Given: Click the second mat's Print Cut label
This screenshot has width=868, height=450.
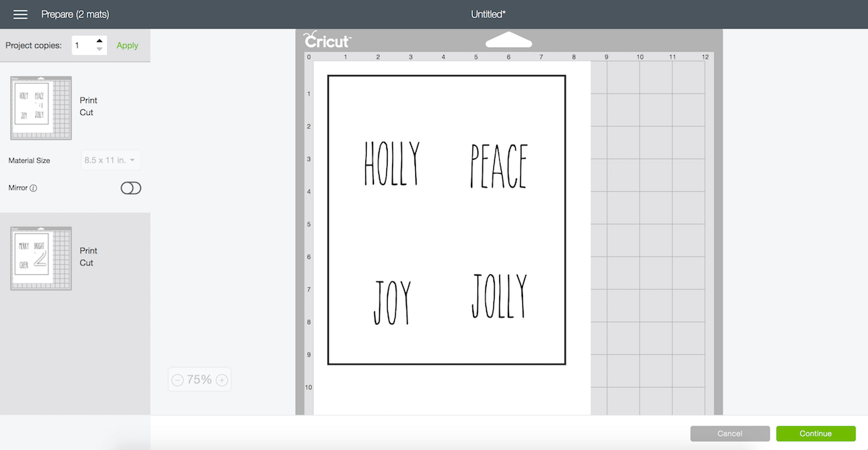Looking at the screenshot, I should coord(88,257).
